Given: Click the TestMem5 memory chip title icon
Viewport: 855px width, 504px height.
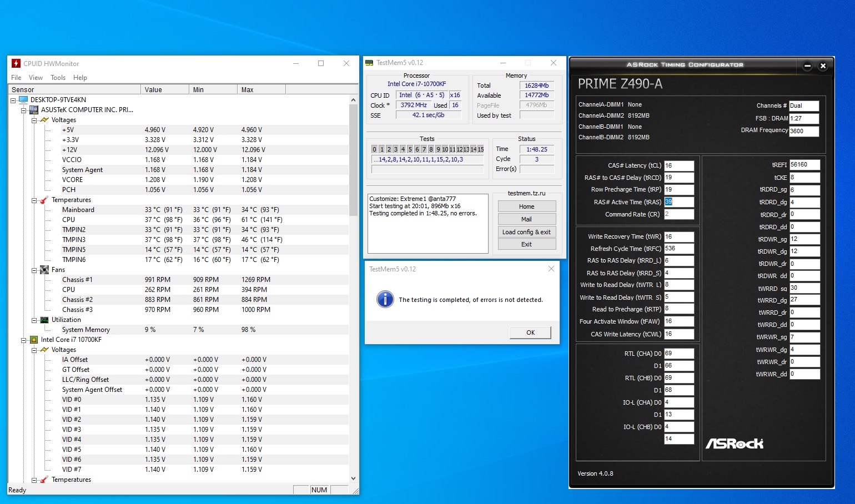Looking at the screenshot, I should [369, 63].
